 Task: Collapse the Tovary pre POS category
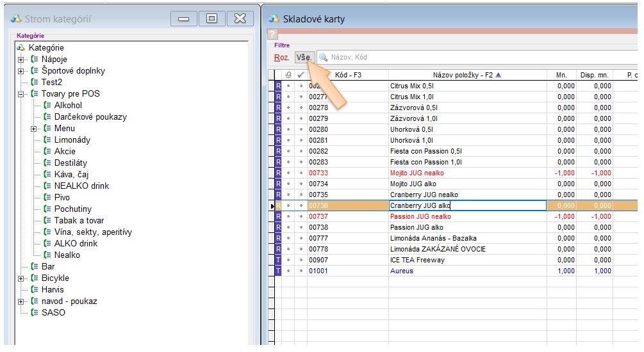coord(21,93)
